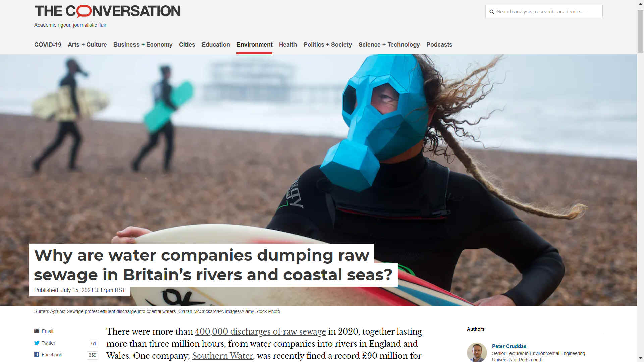
Task: Click the Facebook share icon
Action: pyautogui.click(x=37, y=354)
